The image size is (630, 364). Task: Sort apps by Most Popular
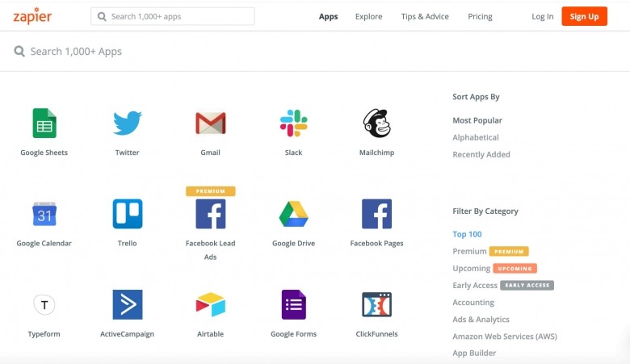click(x=477, y=120)
